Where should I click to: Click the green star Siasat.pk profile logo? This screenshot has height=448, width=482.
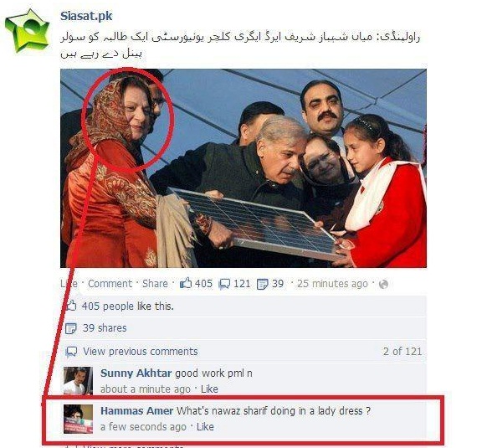[28, 30]
